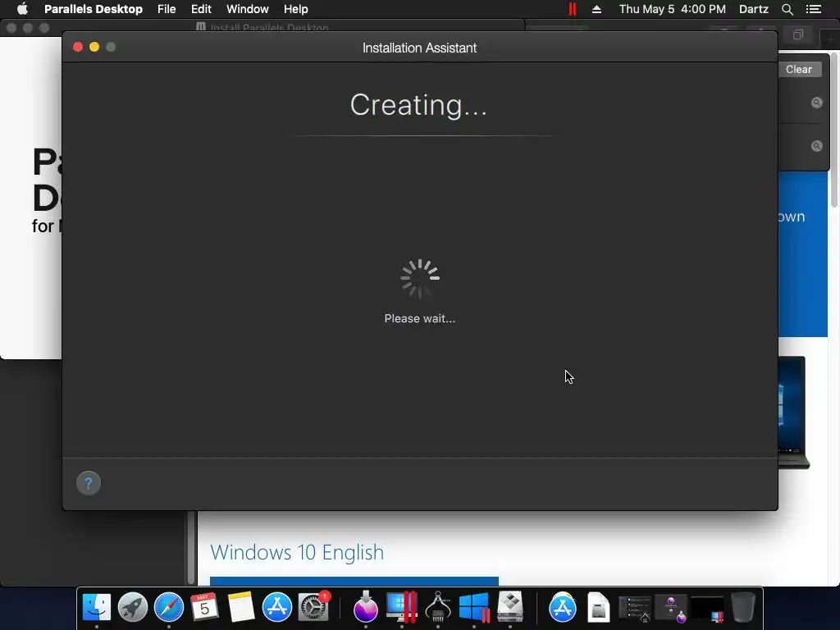The height and width of the screenshot is (630, 840).
Task: Open the Trash in the Dock
Action: 743,607
